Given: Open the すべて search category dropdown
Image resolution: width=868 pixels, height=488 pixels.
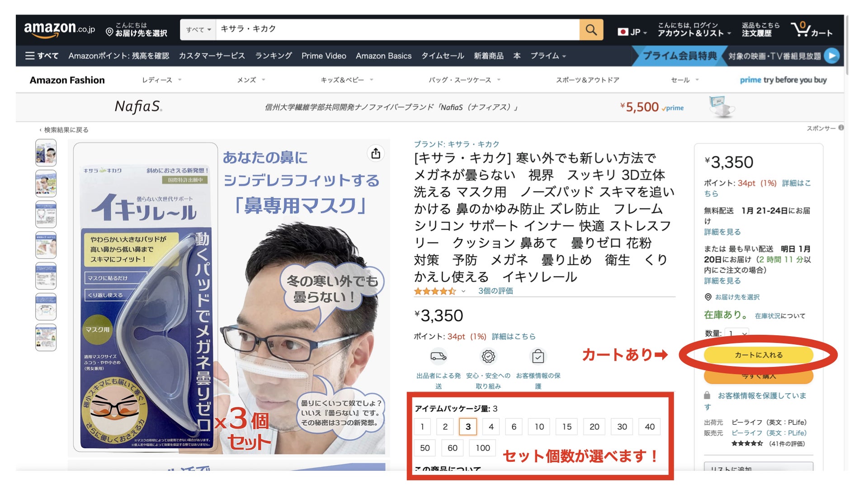Looking at the screenshot, I should pyautogui.click(x=198, y=30).
